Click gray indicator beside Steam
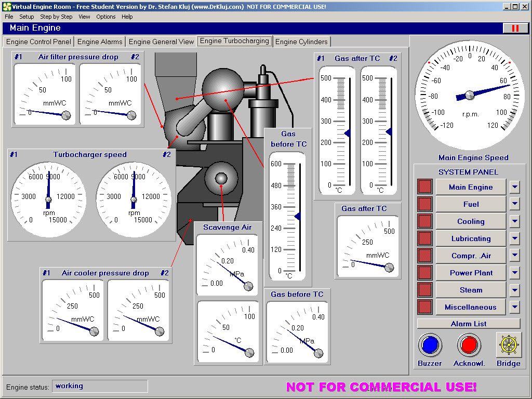Image resolution: width=532 pixels, height=399 pixels. (425, 290)
